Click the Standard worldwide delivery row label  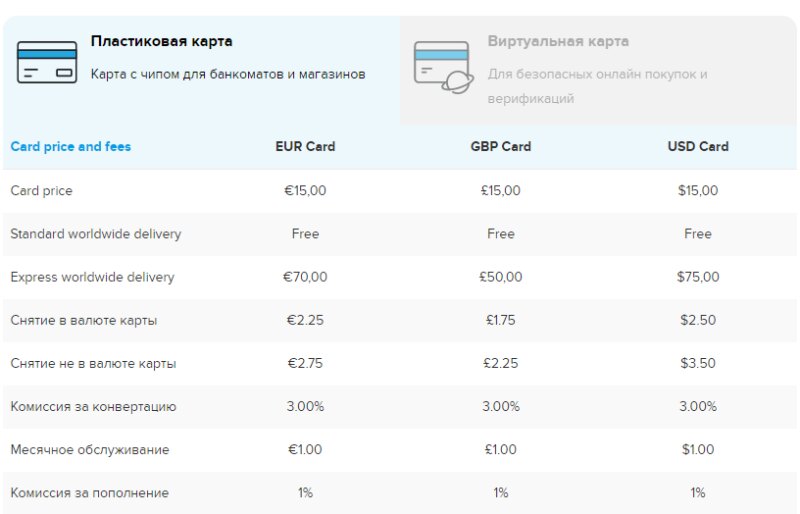pyautogui.click(x=96, y=234)
